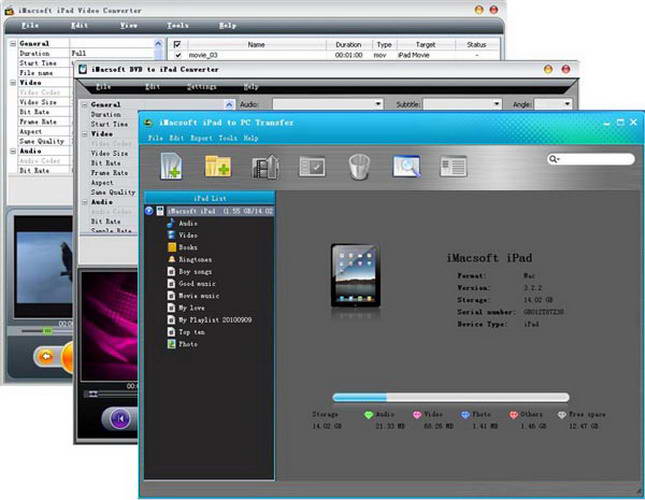Collapse General section in DVD to iPad Converter

(84, 105)
